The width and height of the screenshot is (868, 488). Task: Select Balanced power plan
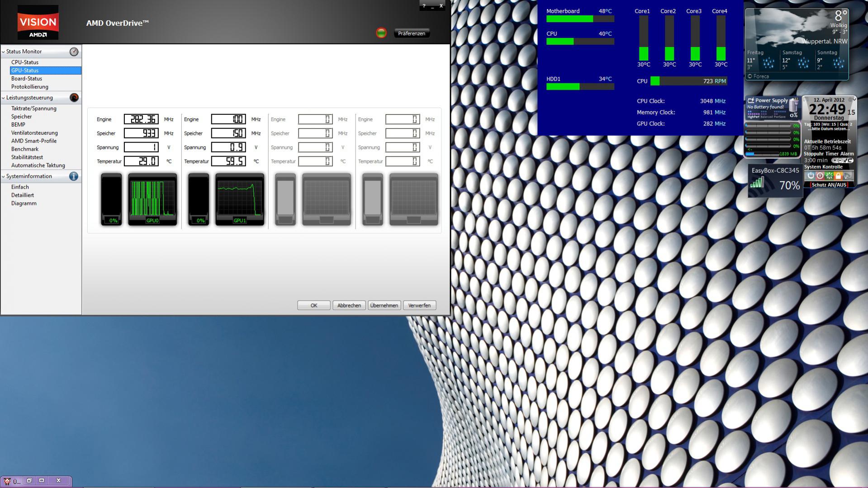(x=767, y=117)
